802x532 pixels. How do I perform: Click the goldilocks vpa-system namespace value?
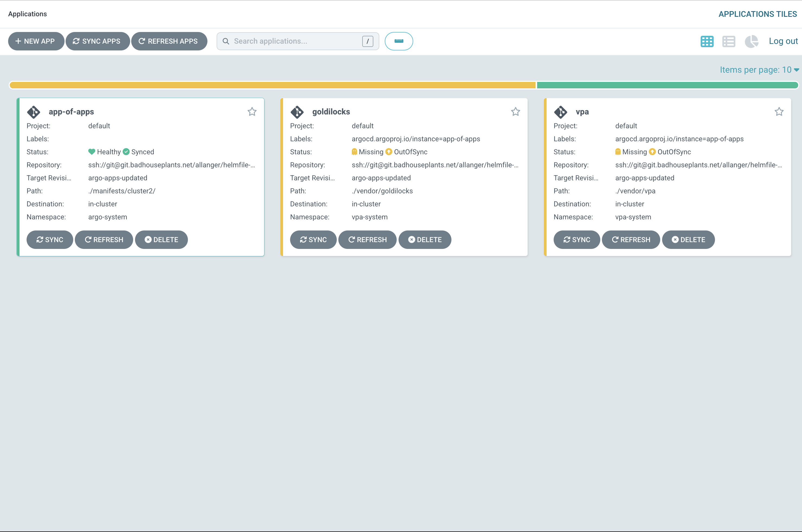[x=370, y=217]
